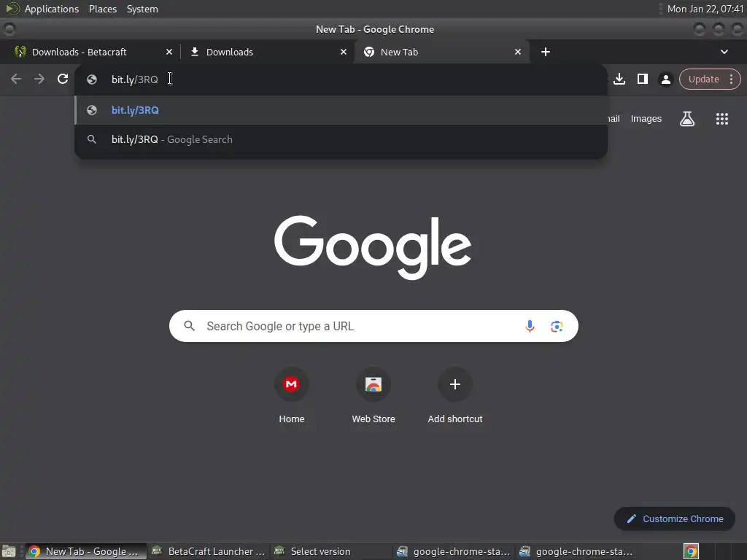Click the Google logo
This screenshot has width=747, height=560.
373,247
